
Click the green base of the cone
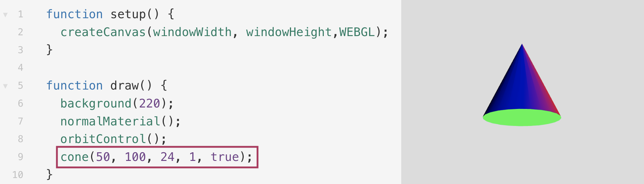(x=522, y=118)
